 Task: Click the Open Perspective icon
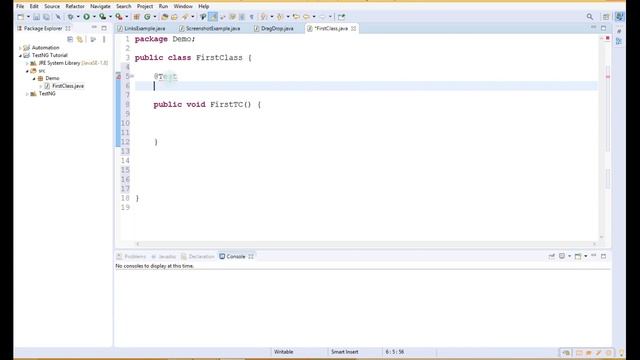click(x=606, y=17)
